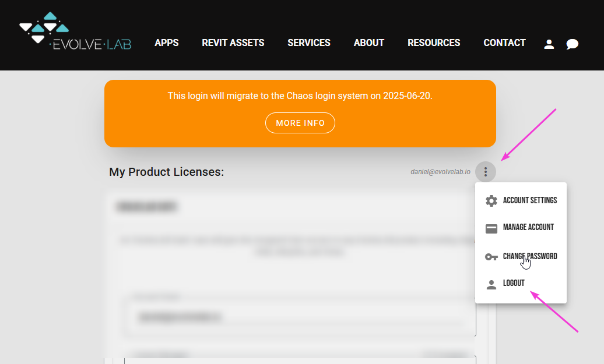Image resolution: width=604 pixels, height=364 pixels.
Task: Select Account Settings from the dropdown
Action: (x=521, y=200)
